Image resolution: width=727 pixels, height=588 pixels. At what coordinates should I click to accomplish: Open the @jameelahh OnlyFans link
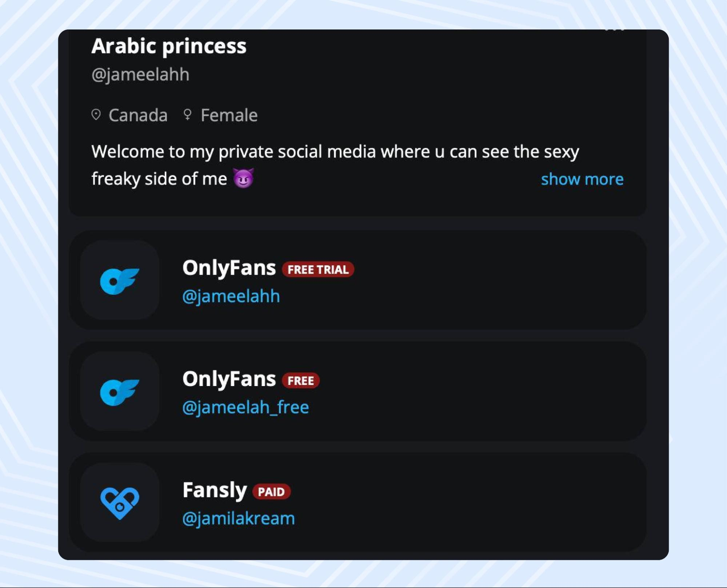coord(231,296)
